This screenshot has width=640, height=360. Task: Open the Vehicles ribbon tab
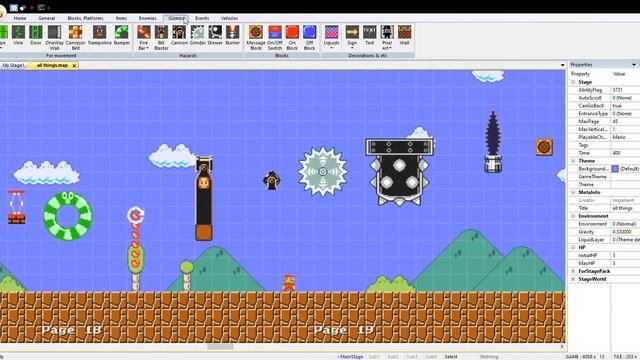coord(229,18)
